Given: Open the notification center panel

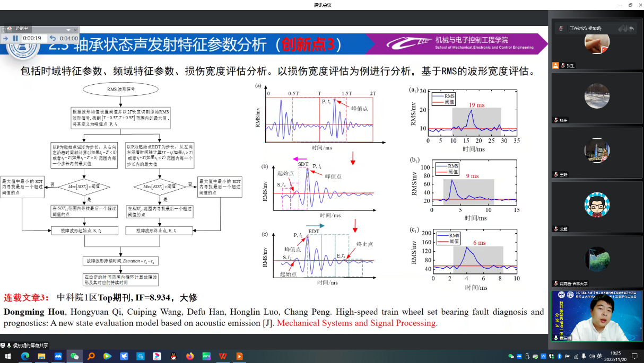Looking at the screenshot, I should [634, 357].
